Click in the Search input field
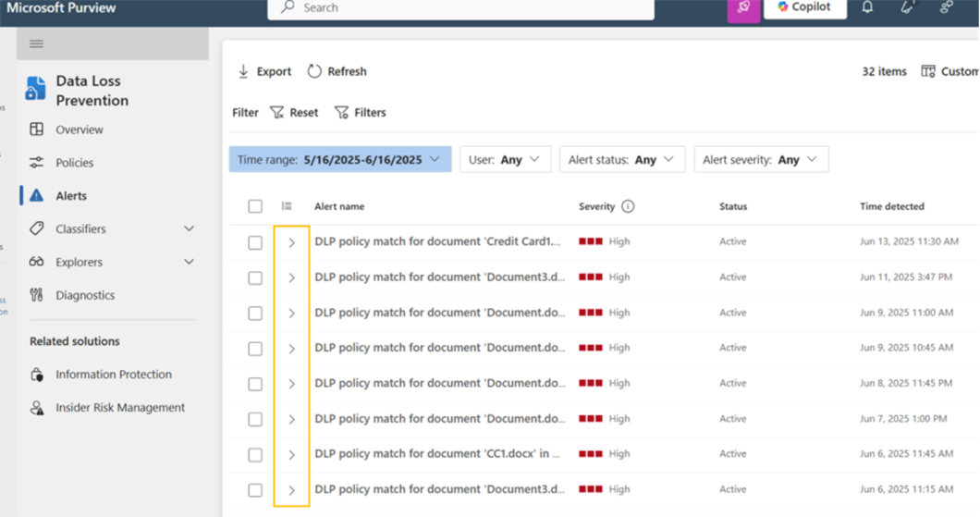 461,8
